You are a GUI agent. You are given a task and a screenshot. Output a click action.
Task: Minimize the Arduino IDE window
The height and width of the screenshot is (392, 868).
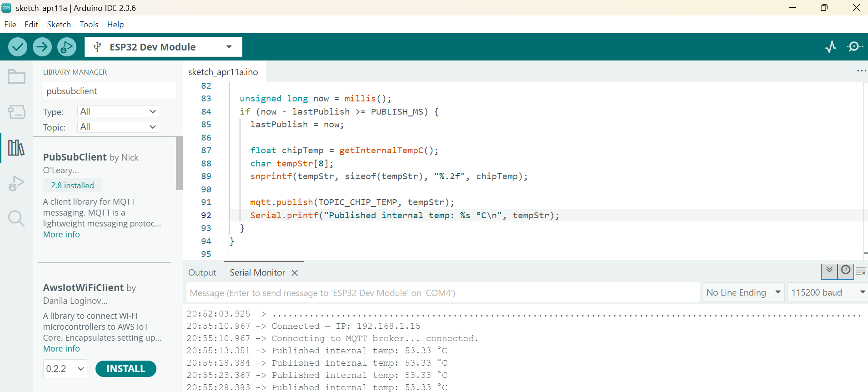click(793, 8)
